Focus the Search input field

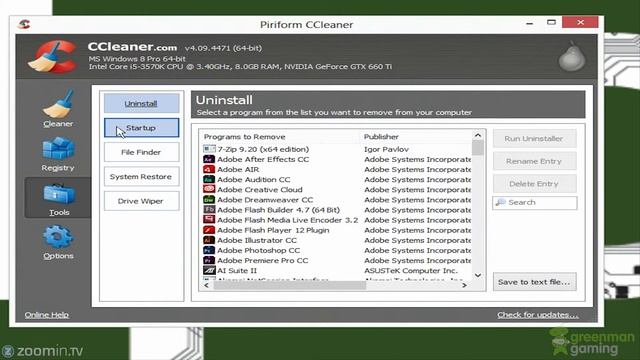pyautogui.click(x=535, y=203)
